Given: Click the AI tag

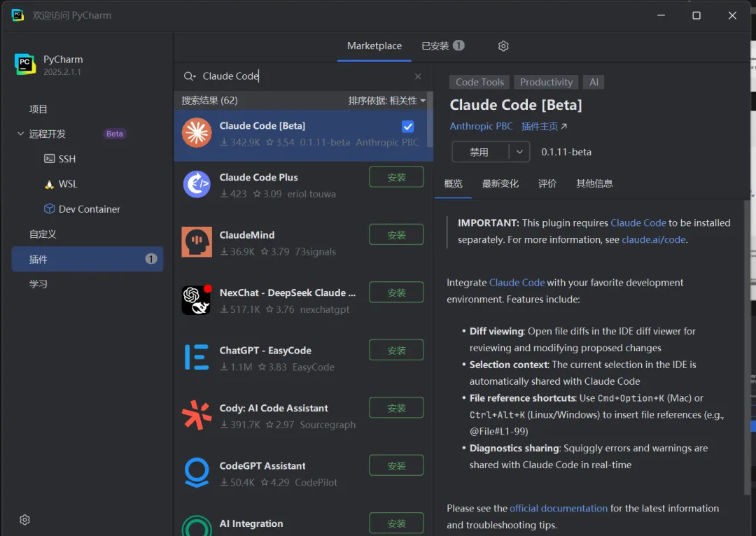Looking at the screenshot, I should pos(594,82).
